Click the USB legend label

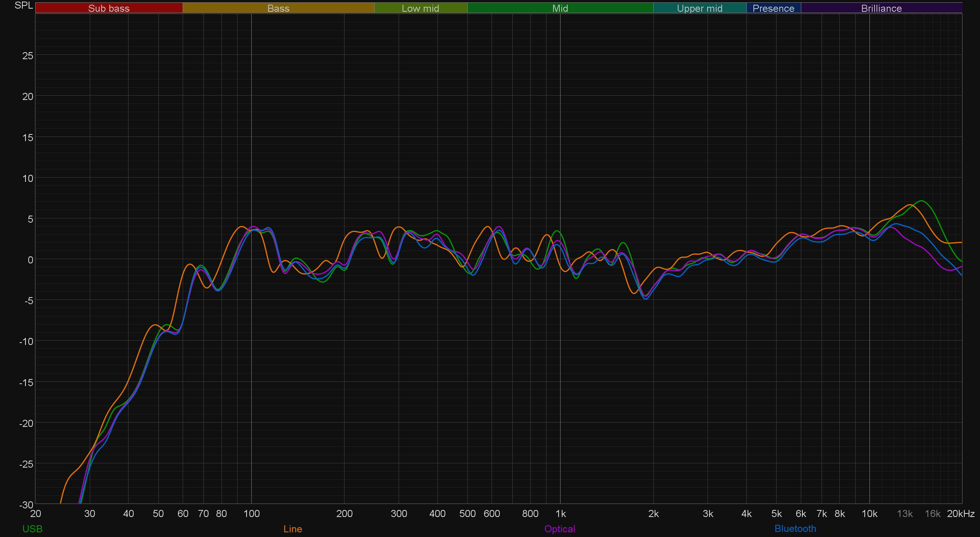pyautogui.click(x=32, y=529)
